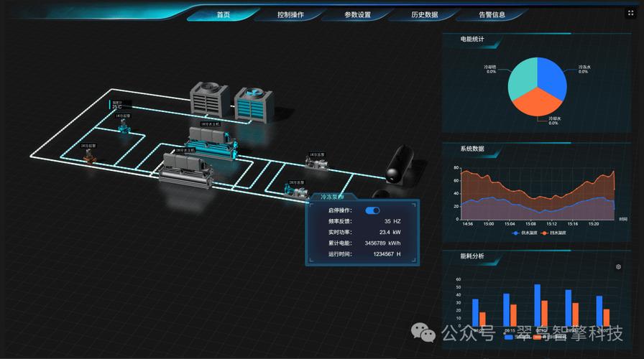The height and width of the screenshot is (359, 644).
Task: Click the tallest blue bar in 能耗分析
Action: pos(537,305)
